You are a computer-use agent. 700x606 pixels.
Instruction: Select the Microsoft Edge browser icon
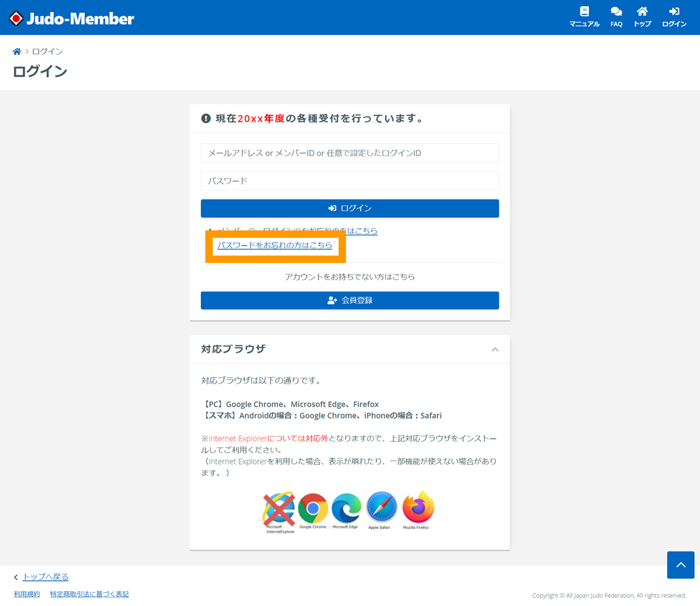347,507
